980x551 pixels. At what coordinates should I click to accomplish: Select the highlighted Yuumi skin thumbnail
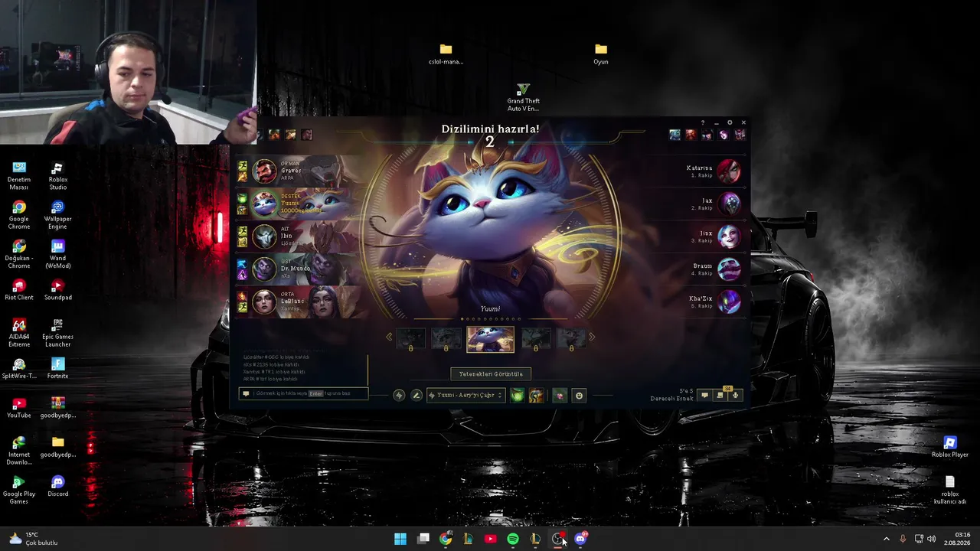(x=490, y=339)
